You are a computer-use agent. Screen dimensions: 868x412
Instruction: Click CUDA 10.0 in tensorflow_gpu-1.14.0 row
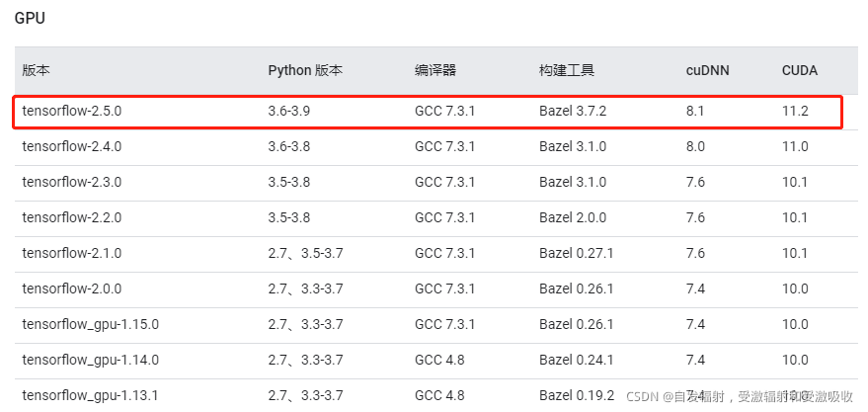click(x=795, y=360)
